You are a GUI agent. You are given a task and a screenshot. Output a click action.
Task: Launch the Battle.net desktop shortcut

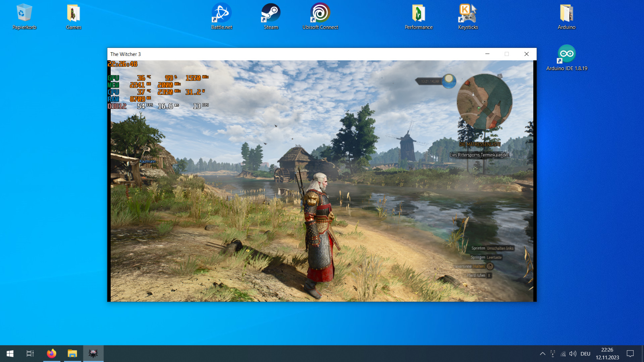click(x=221, y=17)
